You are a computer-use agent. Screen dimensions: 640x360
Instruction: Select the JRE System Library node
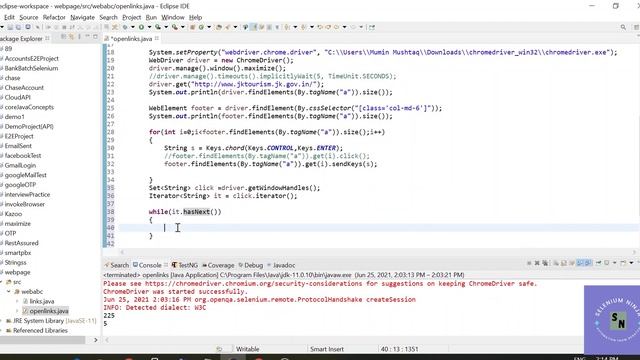point(50,321)
